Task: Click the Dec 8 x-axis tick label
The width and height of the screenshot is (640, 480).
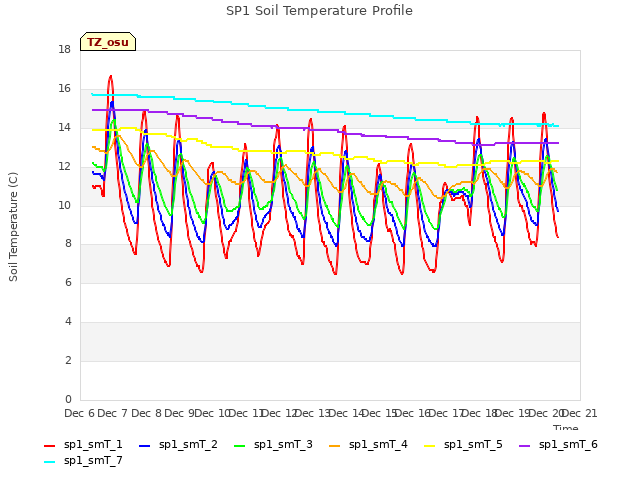Action: (146, 413)
